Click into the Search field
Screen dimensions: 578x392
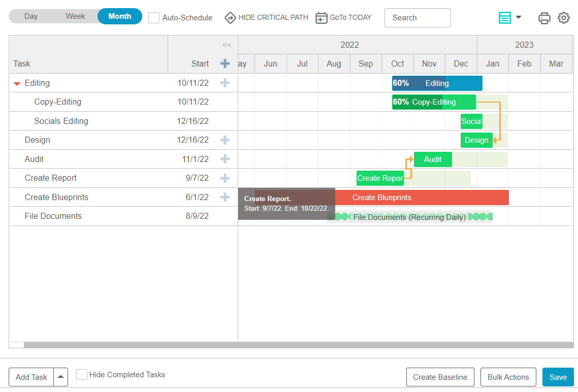click(x=417, y=18)
